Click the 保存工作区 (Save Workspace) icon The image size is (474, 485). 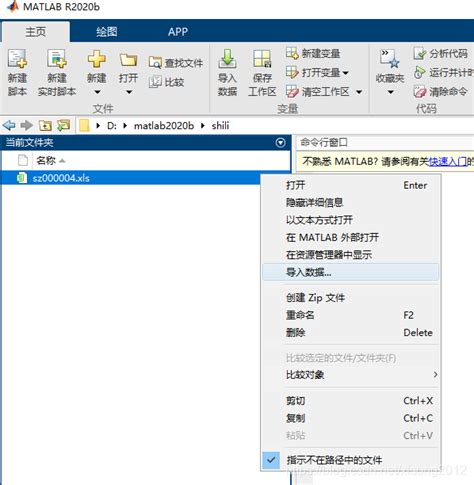pos(262,59)
